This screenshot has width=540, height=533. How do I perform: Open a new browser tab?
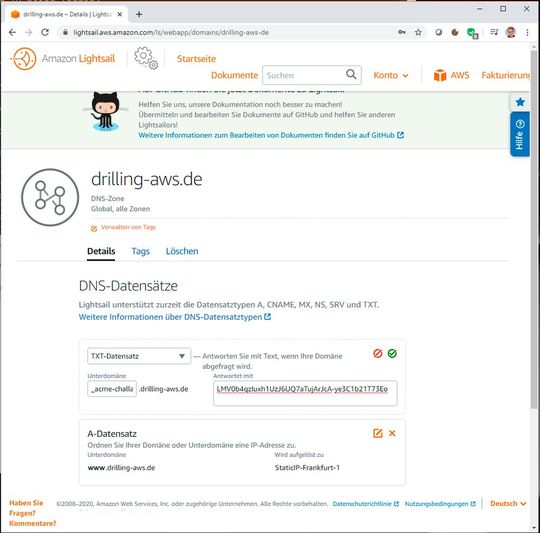coord(139,14)
